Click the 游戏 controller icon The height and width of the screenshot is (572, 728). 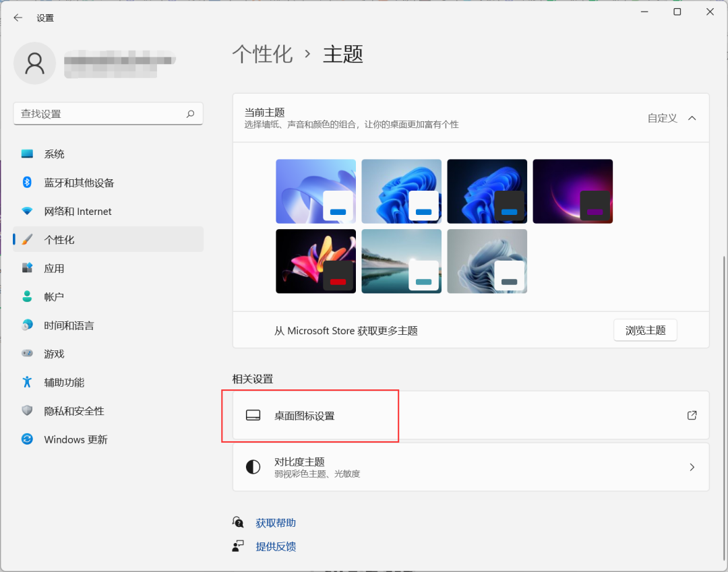28,354
